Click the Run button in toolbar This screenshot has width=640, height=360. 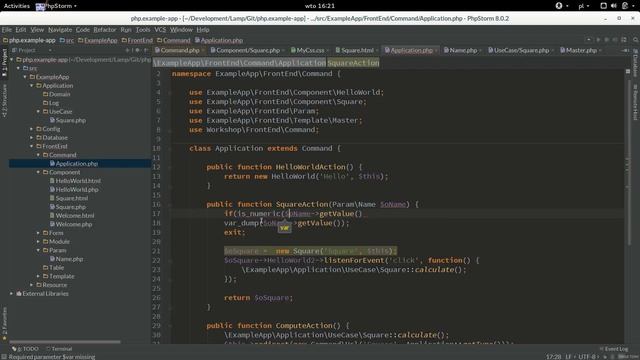click(598, 40)
